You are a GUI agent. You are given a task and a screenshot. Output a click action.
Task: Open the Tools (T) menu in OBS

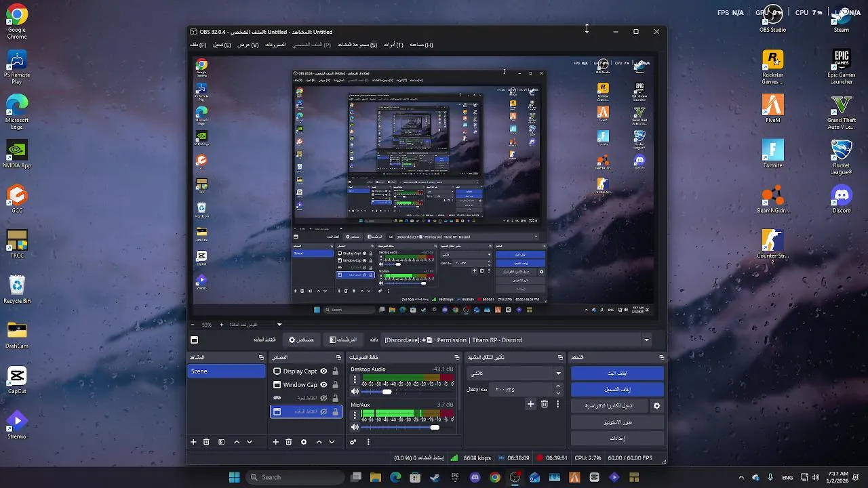click(393, 45)
